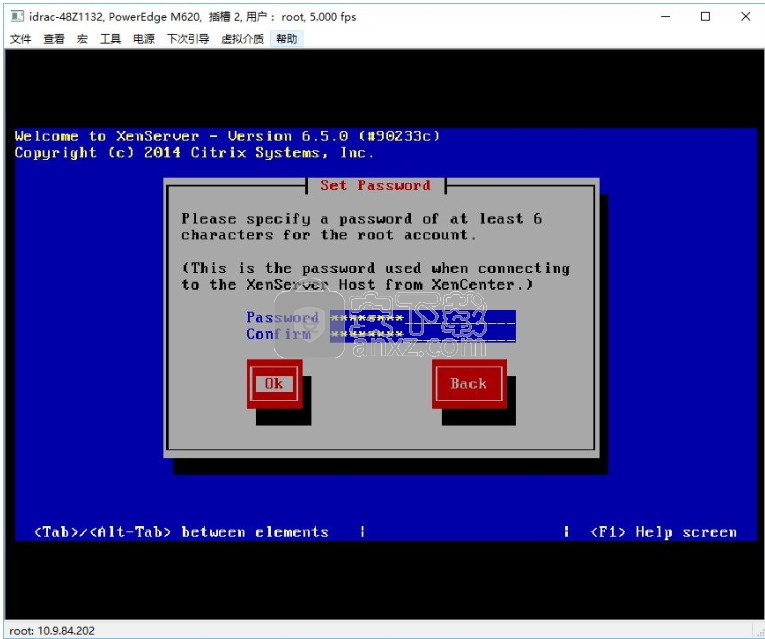Screen dimensions: 765x639
Task: Click the '<F1> Help screen' text
Action: click(x=664, y=532)
